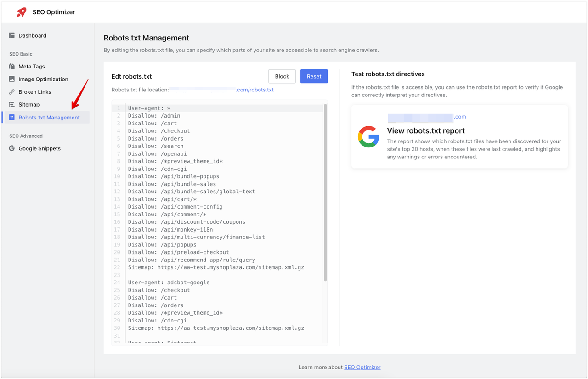Click line 'Disallow: /api/monkey-i18n'
Screen dimensions: 588x379
pyautogui.click(x=170, y=230)
